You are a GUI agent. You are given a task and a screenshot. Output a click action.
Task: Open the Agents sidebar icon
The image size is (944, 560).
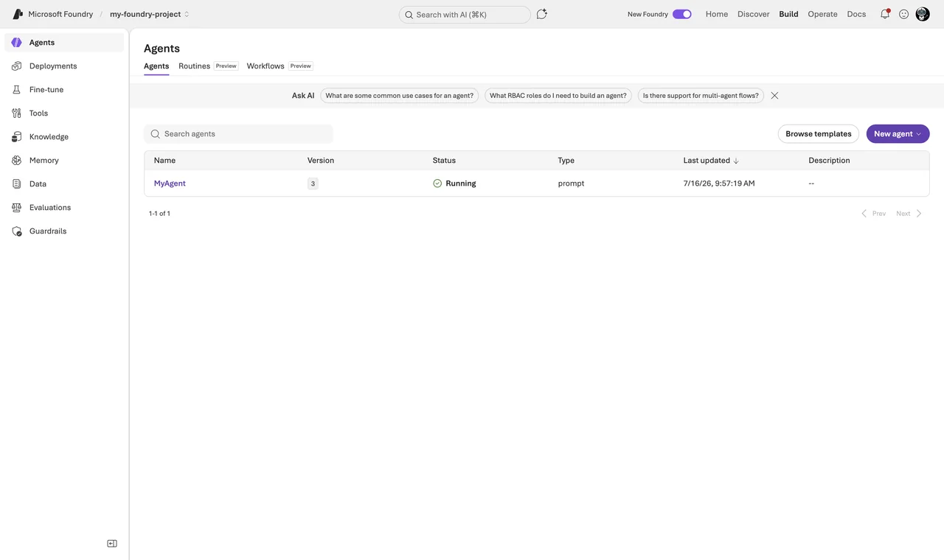point(17,43)
